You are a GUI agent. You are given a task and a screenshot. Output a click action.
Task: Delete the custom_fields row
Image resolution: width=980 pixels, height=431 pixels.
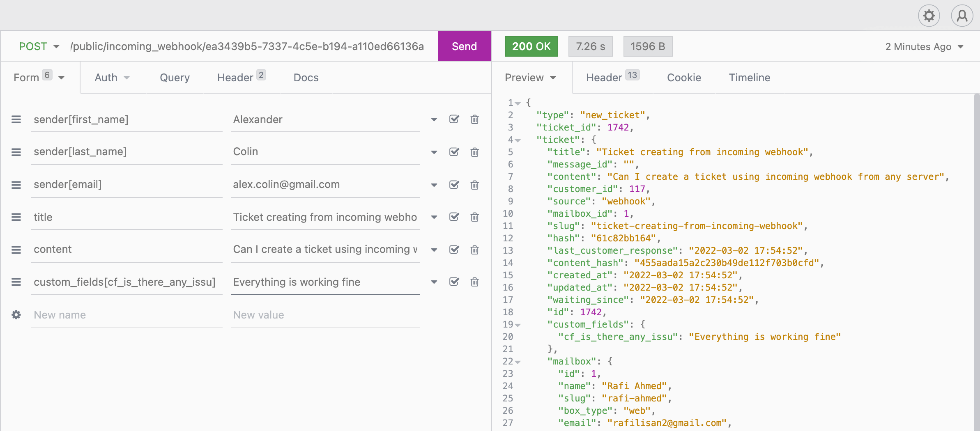tap(474, 282)
